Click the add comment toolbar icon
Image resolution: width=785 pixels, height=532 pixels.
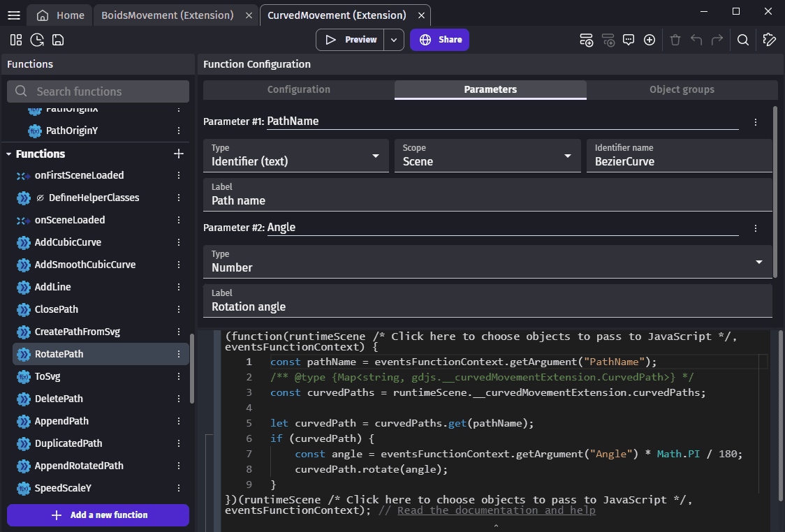(628, 40)
